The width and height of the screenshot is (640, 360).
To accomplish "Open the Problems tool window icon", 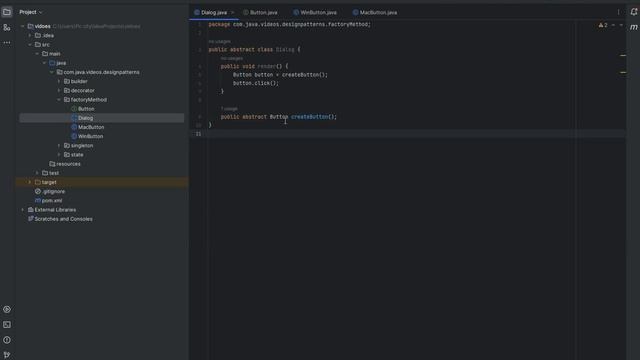I will [7, 340].
